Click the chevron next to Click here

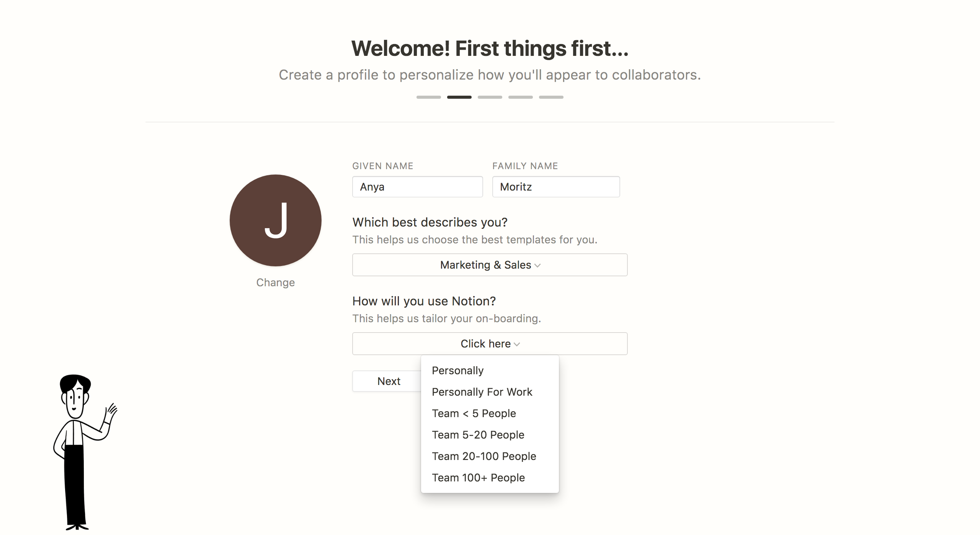click(x=517, y=344)
